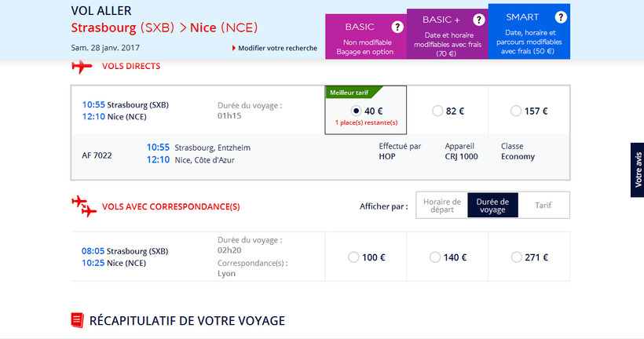The image size is (644, 339).
Task: Select the 82 € Basic+ direct fare
Action: coord(437,111)
